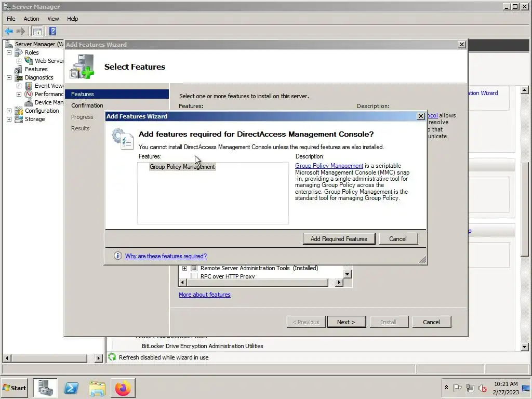532x399 pixels.
Task: Click Server Manager main pane scroll-up arrow
Action: (x=525, y=90)
